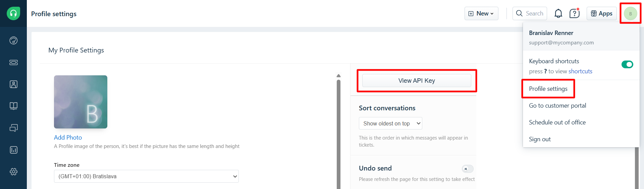The height and width of the screenshot is (189, 644).
Task: Open the Sort conversations dropdown
Action: [x=390, y=123]
